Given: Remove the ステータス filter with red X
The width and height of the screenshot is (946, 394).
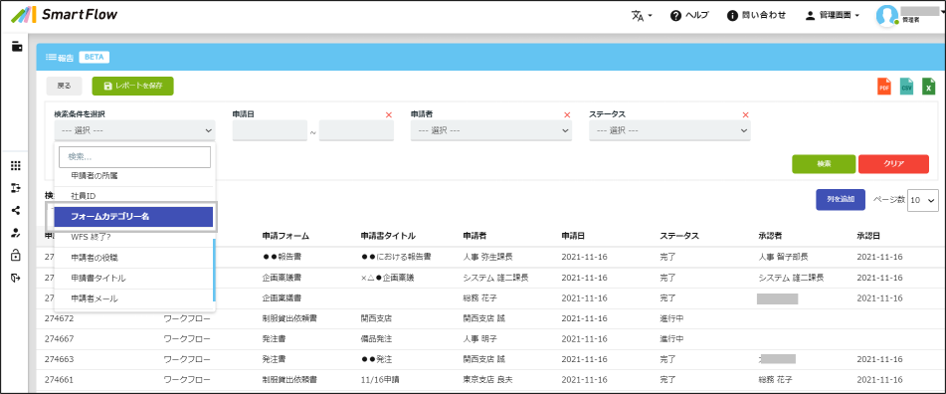Looking at the screenshot, I should pyautogui.click(x=746, y=115).
